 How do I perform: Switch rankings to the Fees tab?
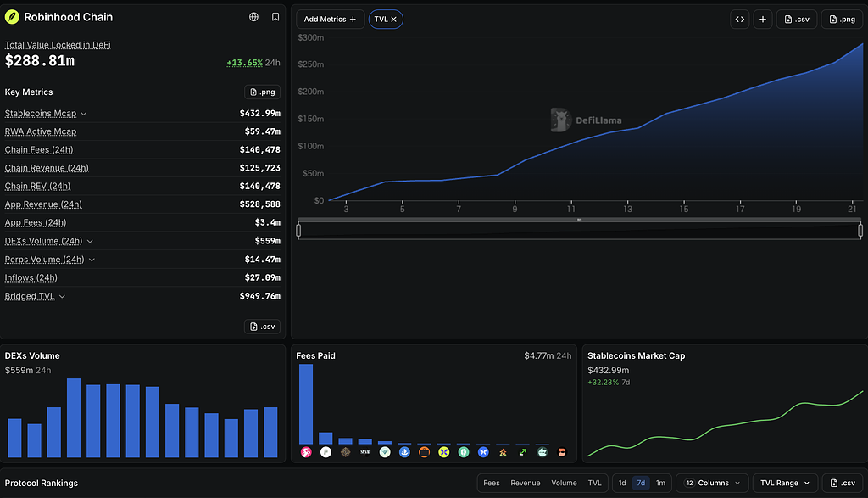point(491,483)
